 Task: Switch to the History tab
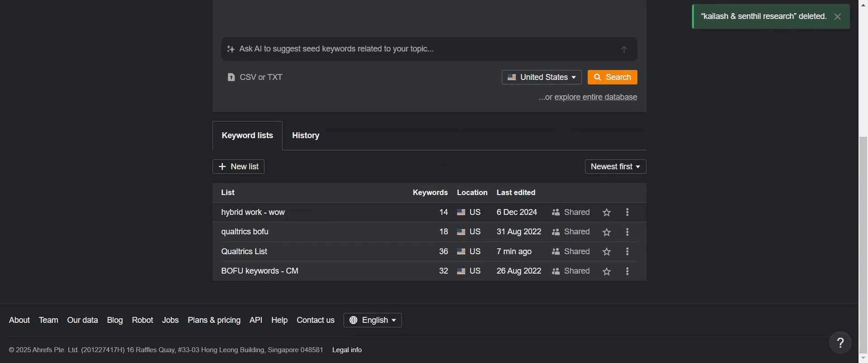(306, 135)
